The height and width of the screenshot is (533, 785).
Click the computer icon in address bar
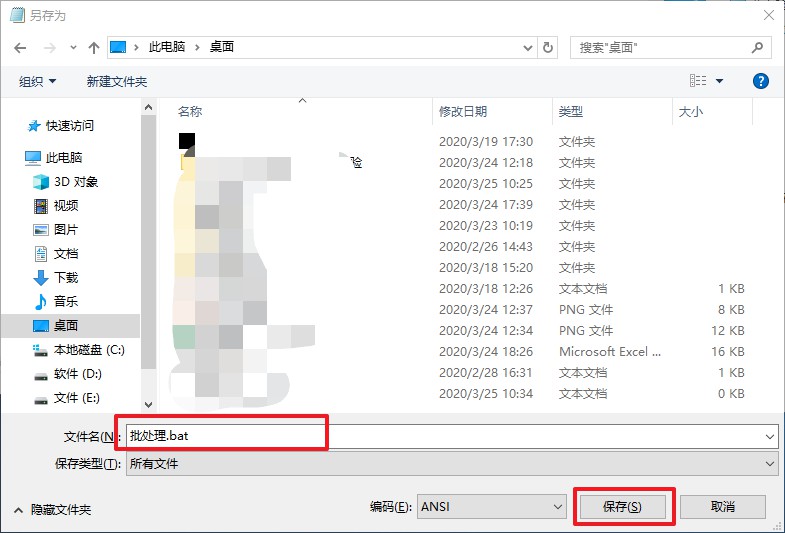(x=118, y=47)
